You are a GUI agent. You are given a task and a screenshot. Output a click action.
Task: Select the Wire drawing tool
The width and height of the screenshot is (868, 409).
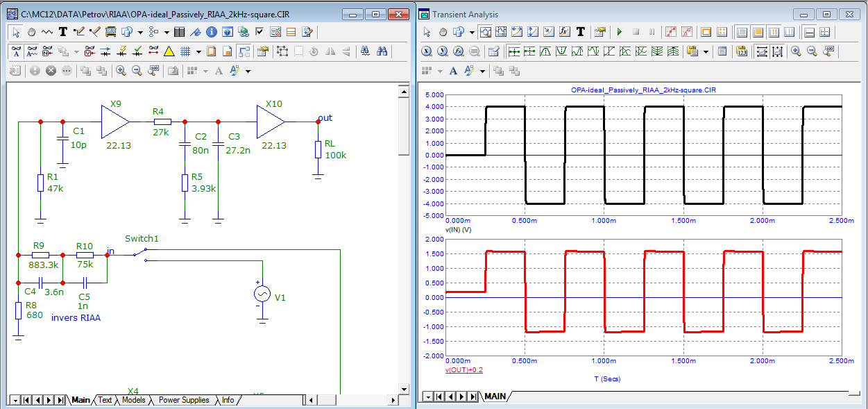[79, 31]
